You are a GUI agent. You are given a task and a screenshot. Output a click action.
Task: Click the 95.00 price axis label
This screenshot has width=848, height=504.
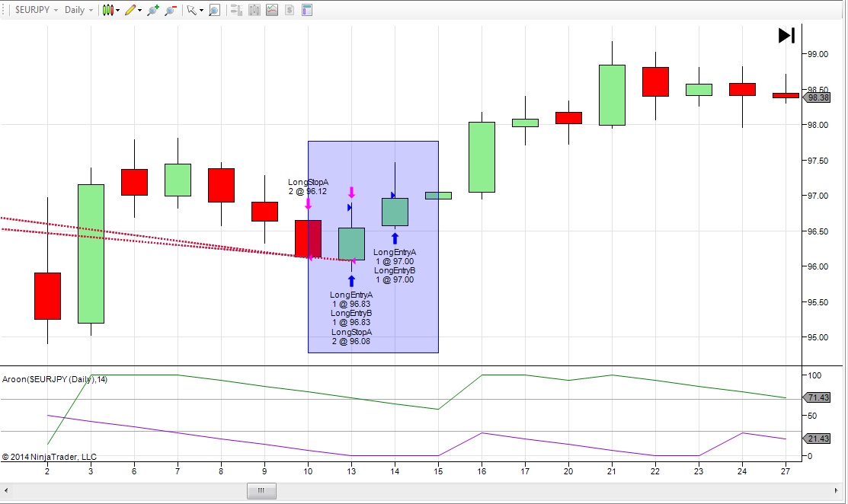point(818,337)
